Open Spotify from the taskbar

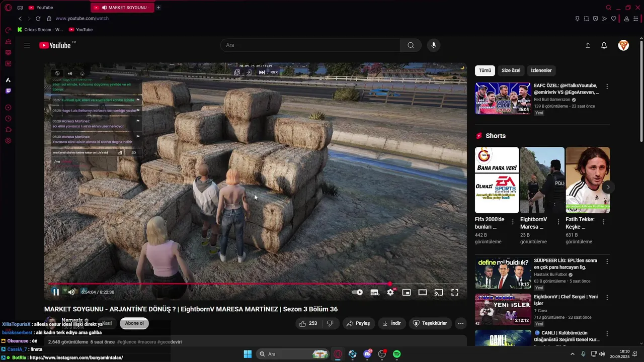click(396, 354)
